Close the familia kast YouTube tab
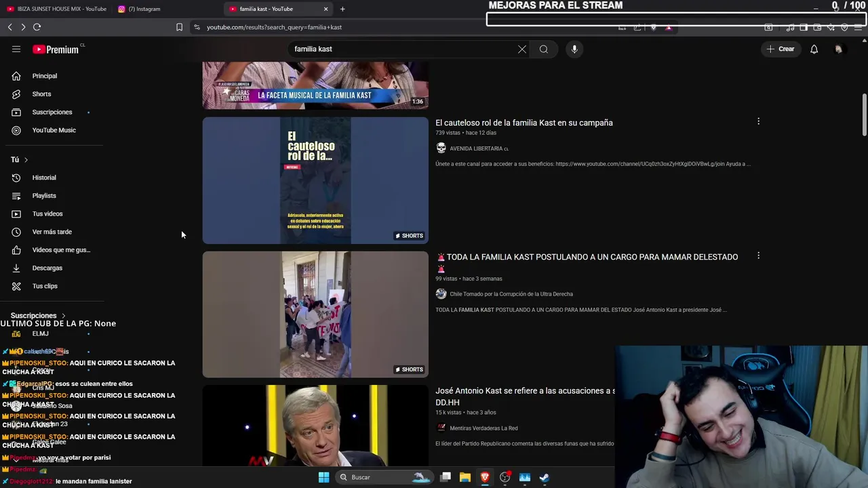868x488 pixels. point(325,9)
